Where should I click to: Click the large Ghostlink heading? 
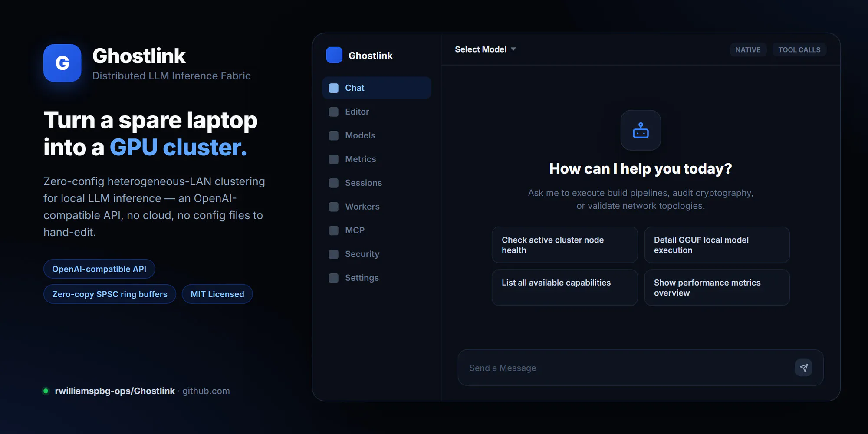click(139, 56)
